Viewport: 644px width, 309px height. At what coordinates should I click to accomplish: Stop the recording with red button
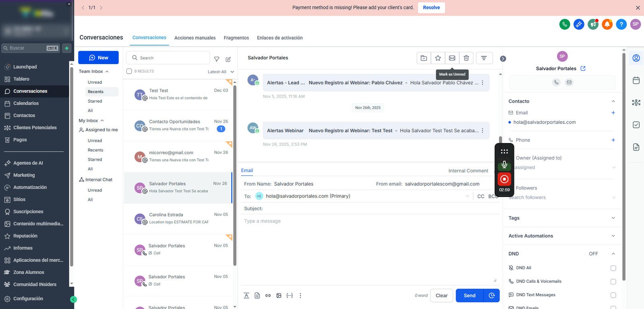tap(504, 179)
